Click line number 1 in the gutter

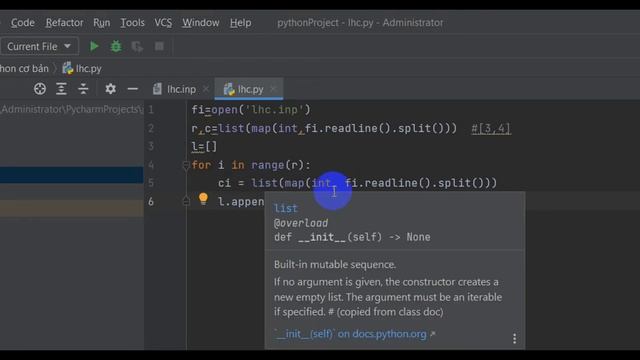[151, 109]
